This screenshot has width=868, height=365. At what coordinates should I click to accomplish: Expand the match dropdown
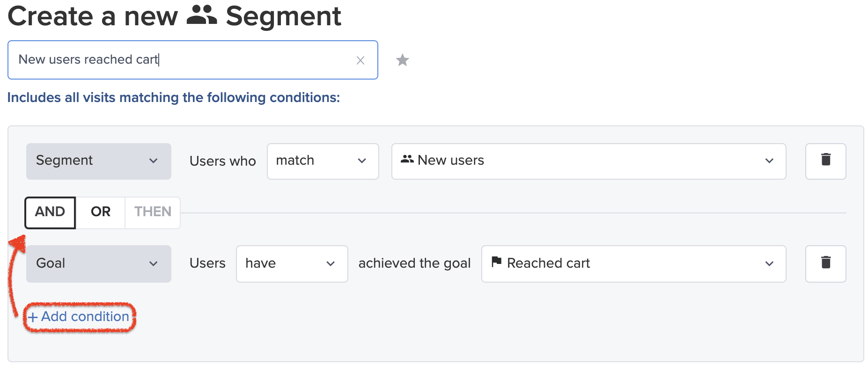click(x=323, y=161)
